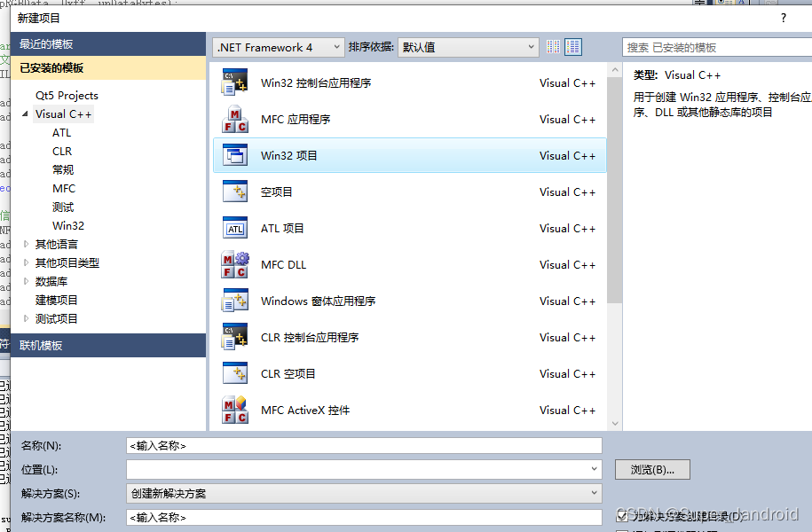Image resolution: width=812 pixels, height=532 pixels.
Task: Click 'Visual C++' label in CLR 空项目 row
Action: [568, 373]
